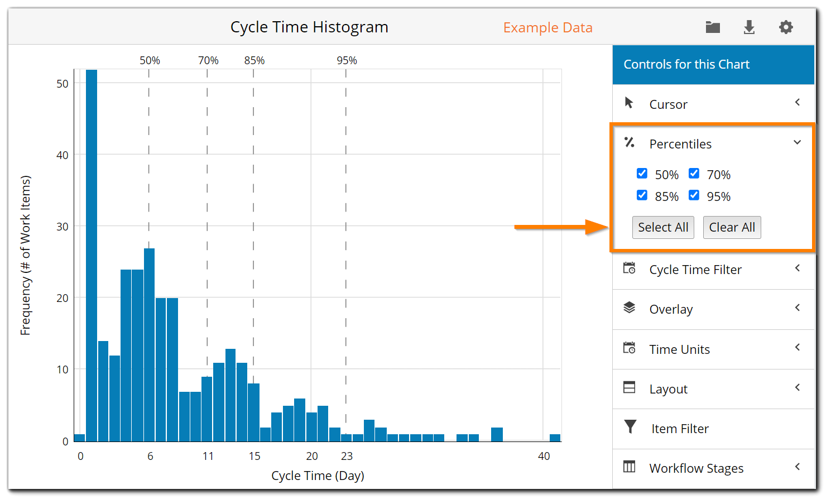Click the Controls for this Chart header

687,64
